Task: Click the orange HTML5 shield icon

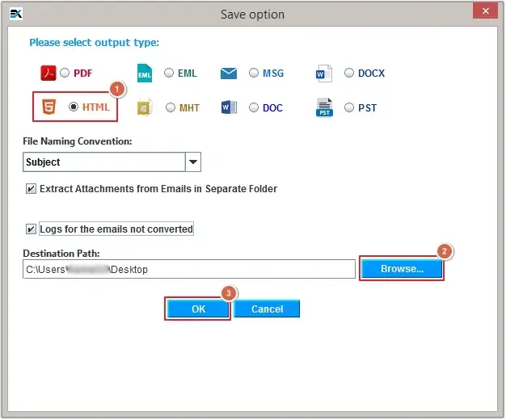Action: [x=49, y=107]
